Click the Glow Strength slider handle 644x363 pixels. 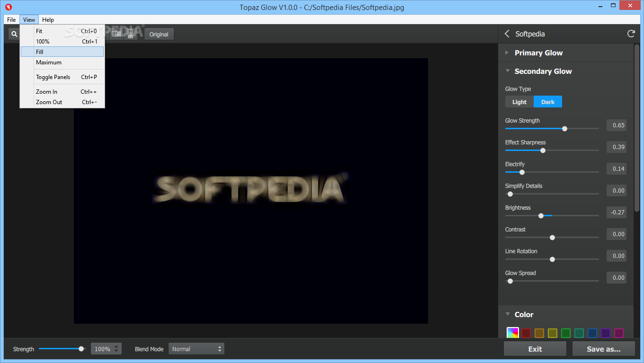point(564,128)
